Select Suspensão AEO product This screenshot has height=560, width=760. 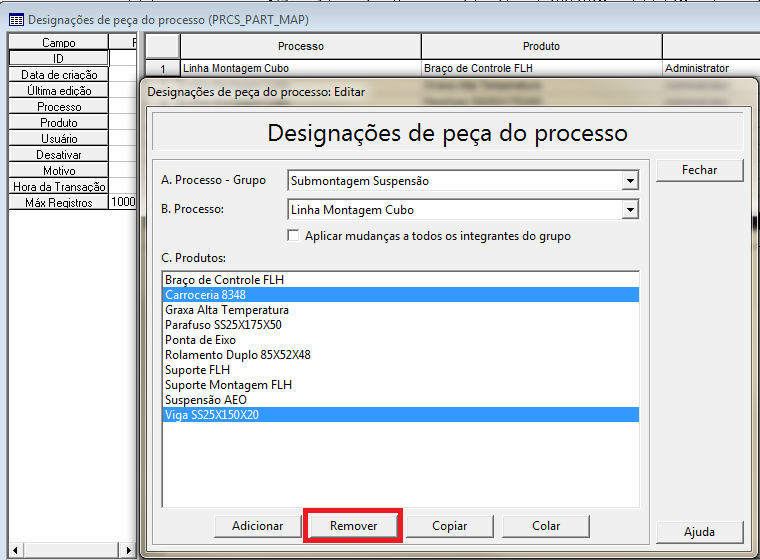(401, 400)
